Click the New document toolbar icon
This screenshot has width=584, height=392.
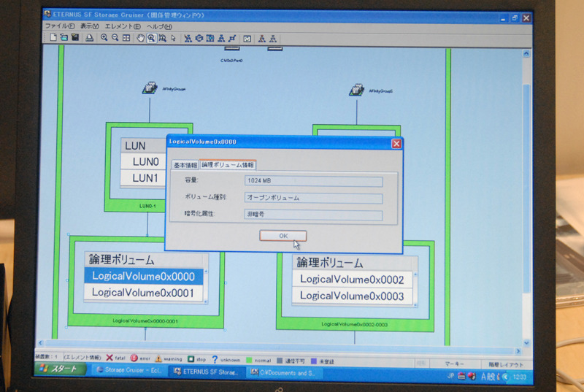[x=53, y=37]
